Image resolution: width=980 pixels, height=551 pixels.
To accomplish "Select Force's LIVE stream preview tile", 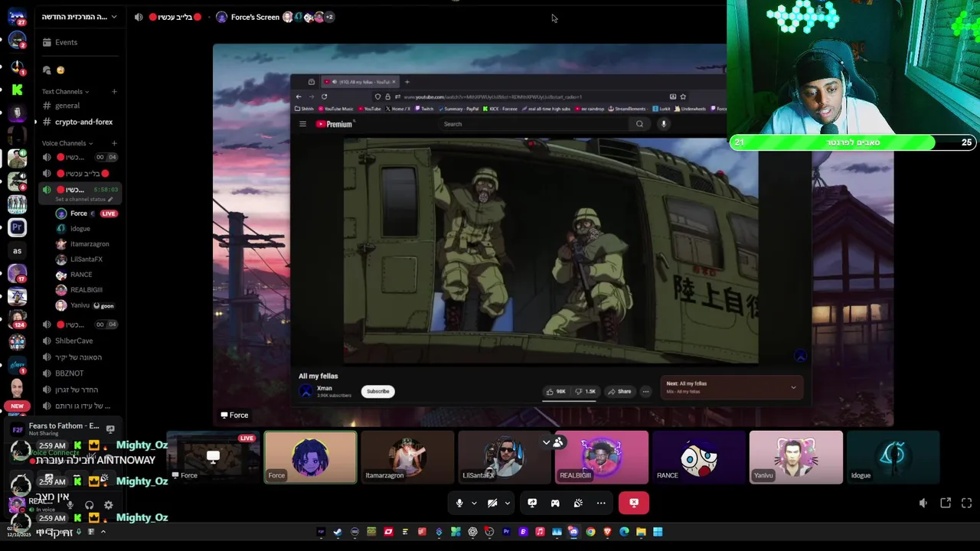I will pyautogui.click(x=214, y=458).
